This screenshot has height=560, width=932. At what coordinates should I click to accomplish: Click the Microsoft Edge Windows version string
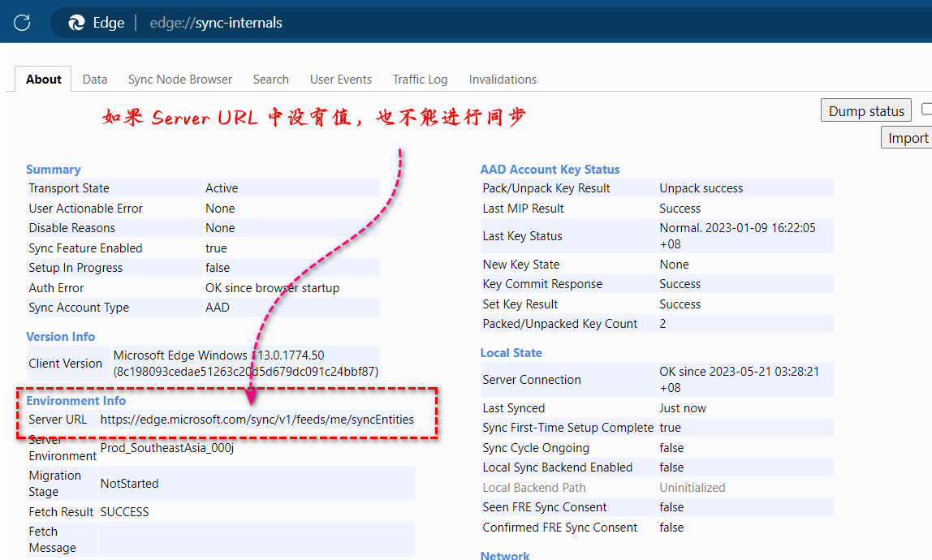click(x=245, y=364)
